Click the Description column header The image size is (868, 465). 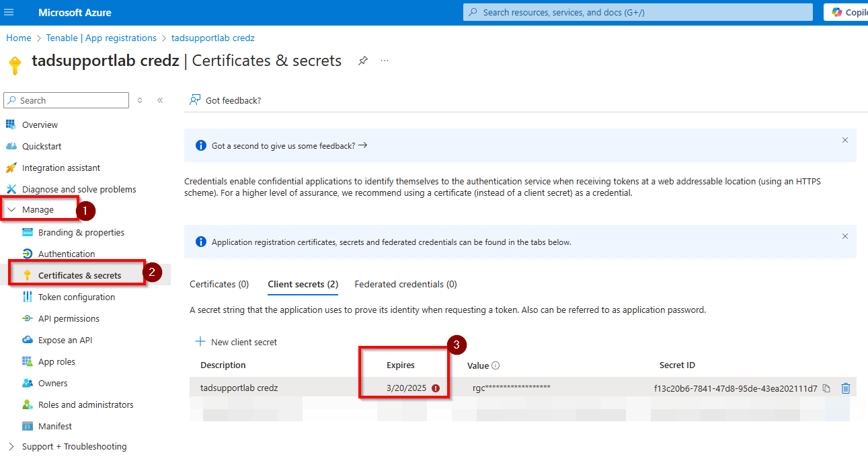223,365
